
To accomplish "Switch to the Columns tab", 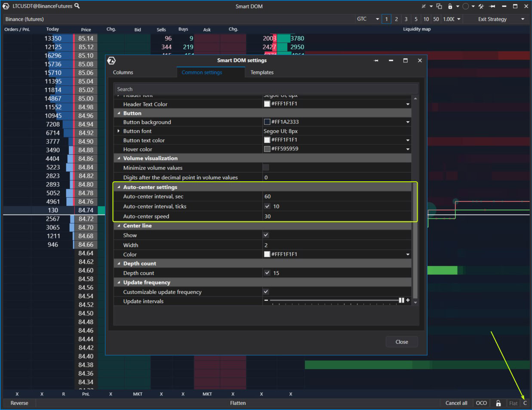I will coord(123,72).
